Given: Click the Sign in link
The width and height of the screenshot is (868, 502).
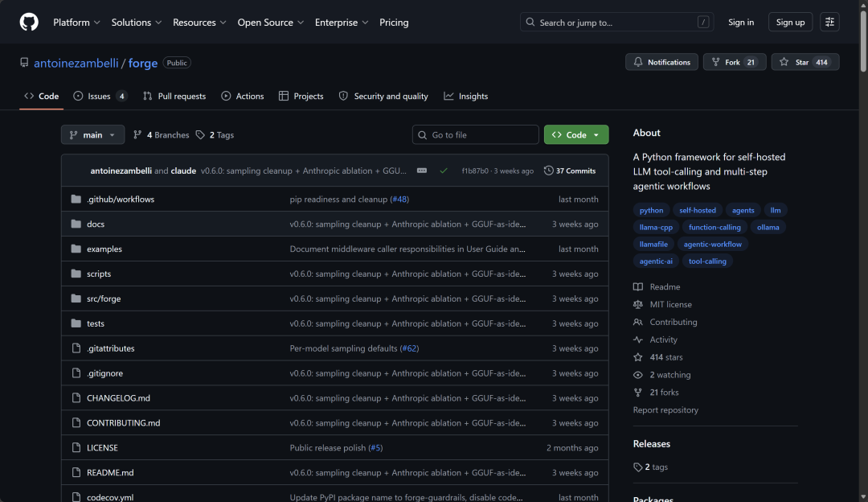Looking at the screenshot, I should [741, 23].
